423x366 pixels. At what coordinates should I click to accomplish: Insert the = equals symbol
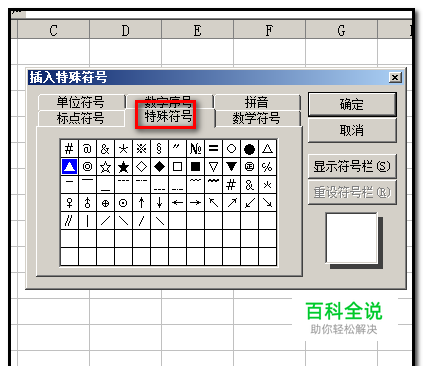pyautogui.click(x=213, y=149)
